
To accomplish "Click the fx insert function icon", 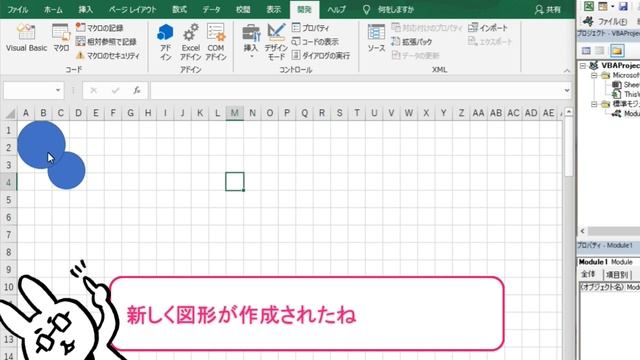I will point(137,90).
